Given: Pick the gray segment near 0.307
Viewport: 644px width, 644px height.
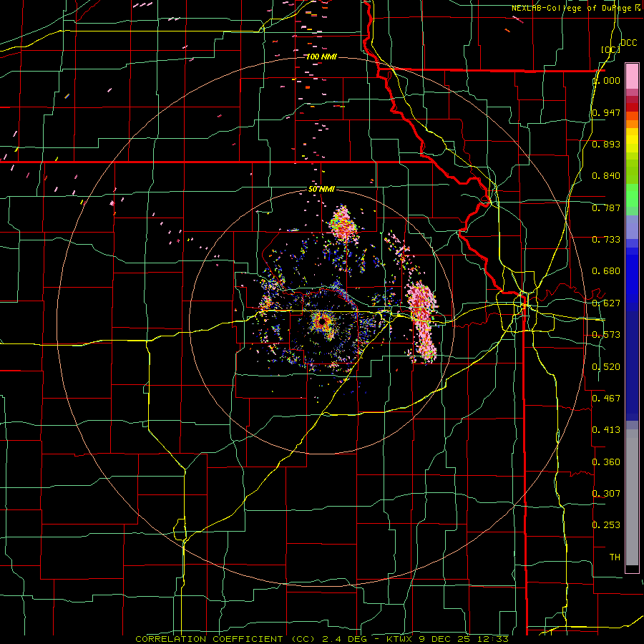Looking at the screenshot, I should tap(632, 497).
